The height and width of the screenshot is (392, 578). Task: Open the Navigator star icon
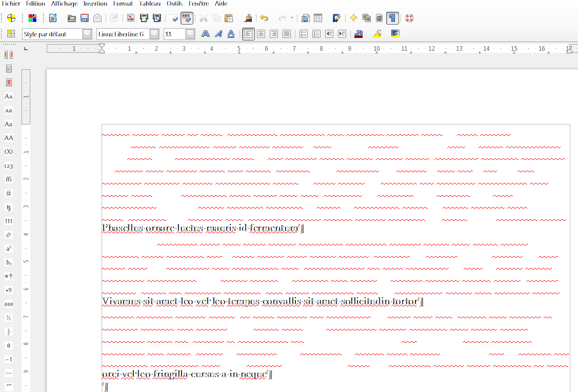click(353, 18)
